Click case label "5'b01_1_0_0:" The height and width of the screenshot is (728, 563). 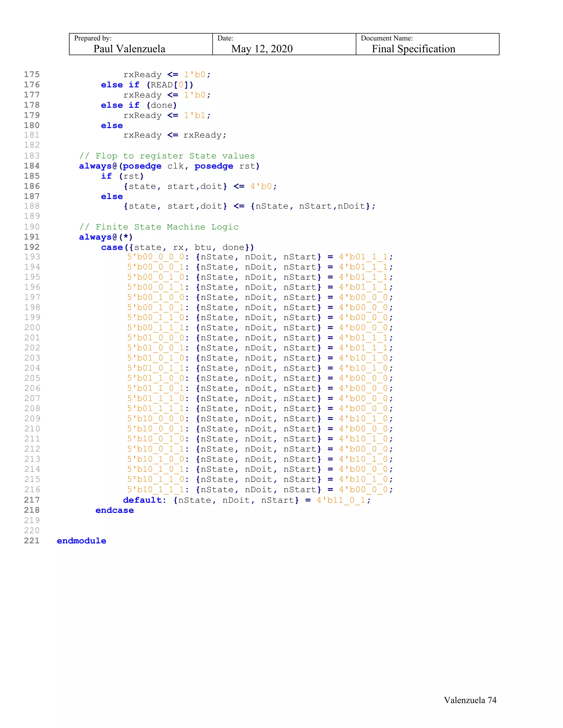coord(158,378)
